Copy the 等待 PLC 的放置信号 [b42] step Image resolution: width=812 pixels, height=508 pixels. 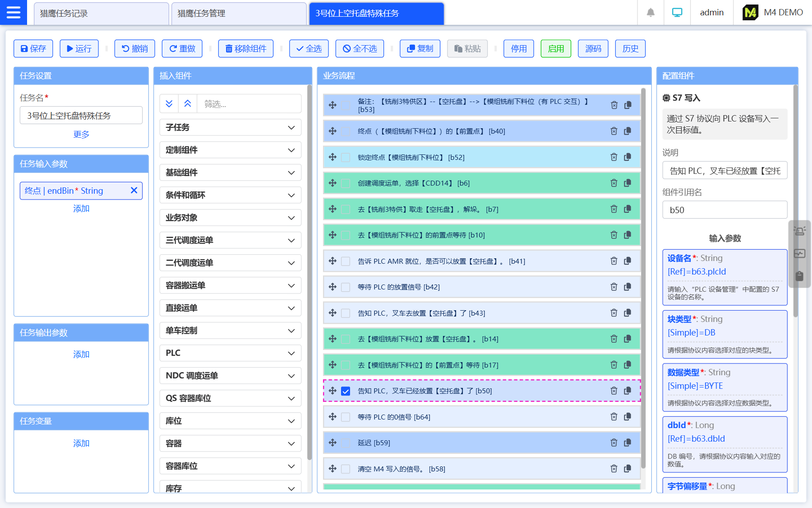tap(627, 287)
